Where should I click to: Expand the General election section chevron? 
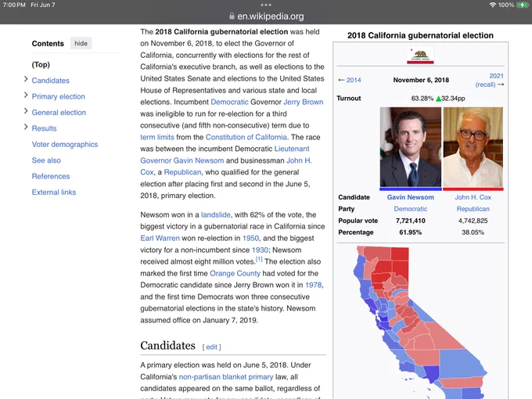pos(26,111)
